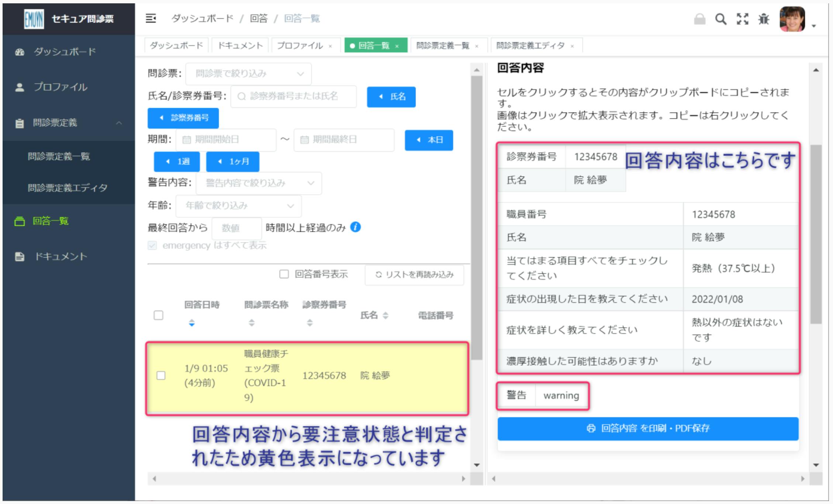Check the select-all header checkbox
833x504 pixels.
(158, 315)
